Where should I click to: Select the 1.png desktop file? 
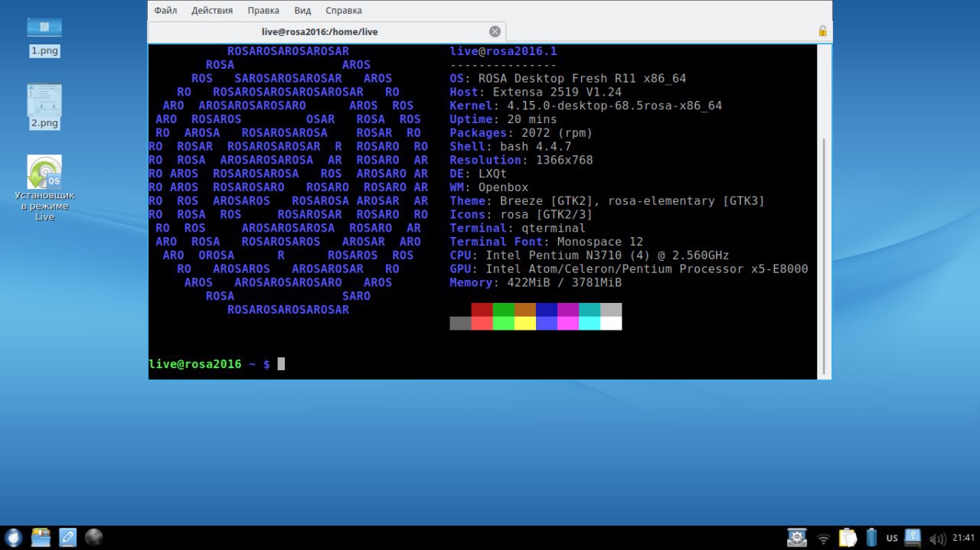coord(44,36)
